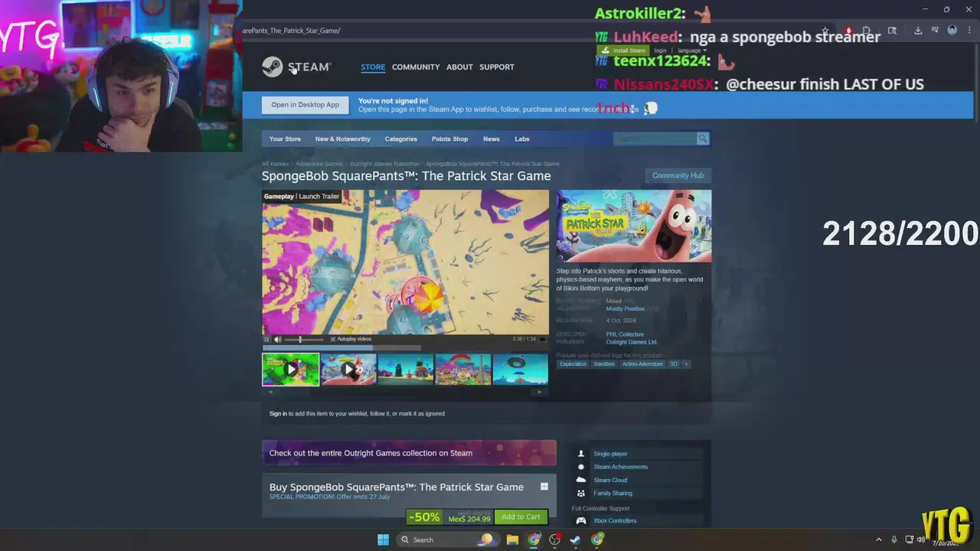Click the Steam Cloud icon

pos(581,480)
